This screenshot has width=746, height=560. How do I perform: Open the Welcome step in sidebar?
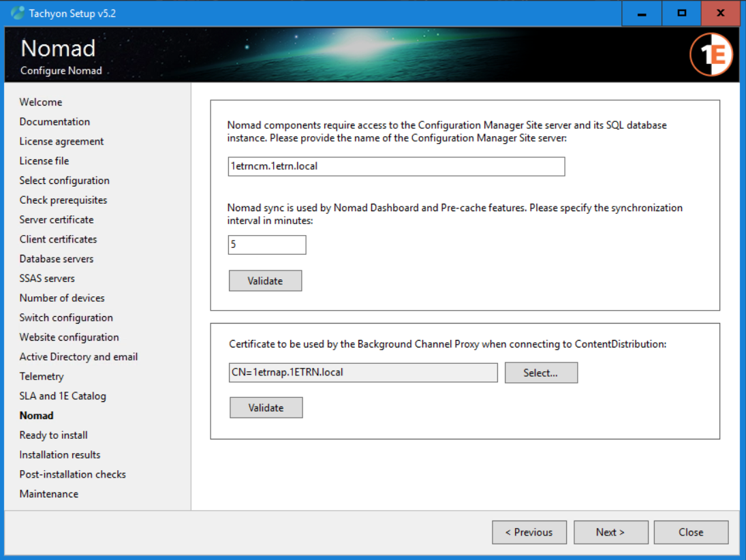tap(41, 102)
